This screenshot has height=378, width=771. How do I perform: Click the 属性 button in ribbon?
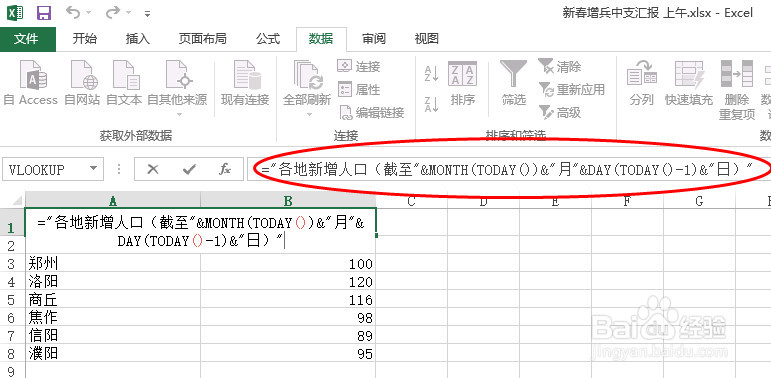358,89
